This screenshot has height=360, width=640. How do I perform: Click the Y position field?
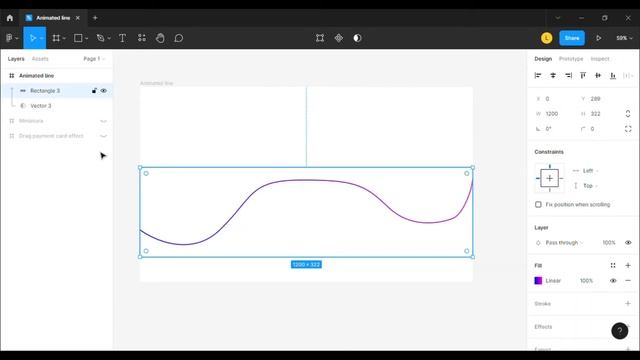point(597,99)
